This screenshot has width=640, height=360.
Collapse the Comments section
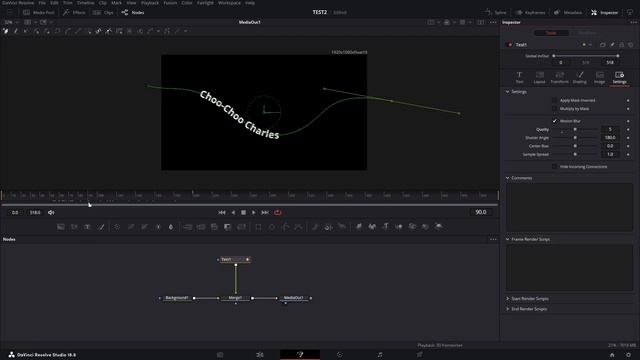pyautogui.click(x=508, y=178)
